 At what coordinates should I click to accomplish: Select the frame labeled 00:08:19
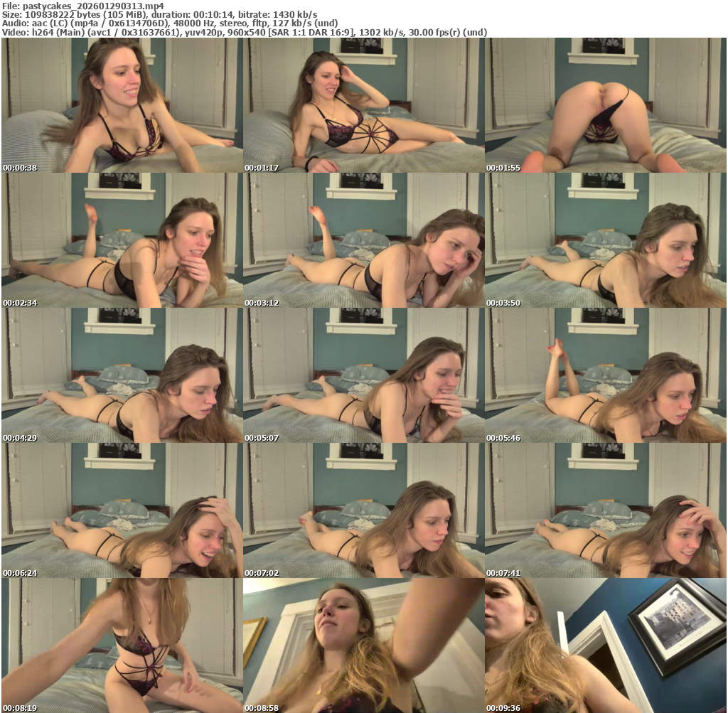point(122,645)
